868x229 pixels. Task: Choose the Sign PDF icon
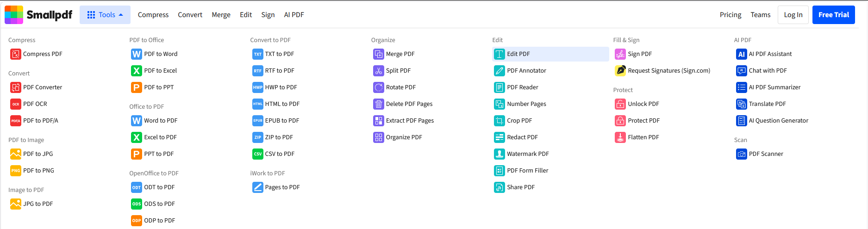(620, 54)
